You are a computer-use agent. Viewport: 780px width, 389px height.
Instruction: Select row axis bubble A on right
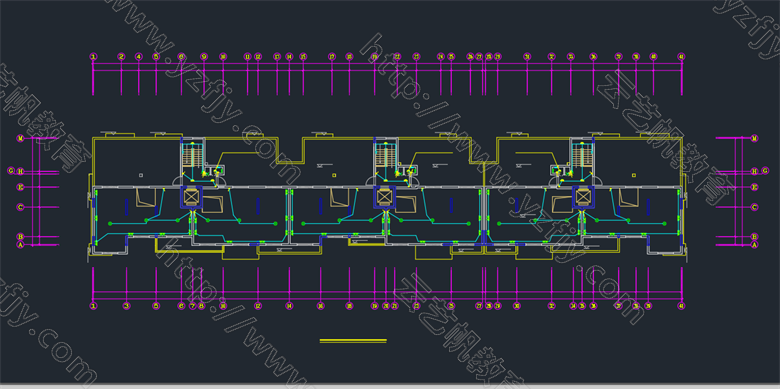tap(755, 245)
